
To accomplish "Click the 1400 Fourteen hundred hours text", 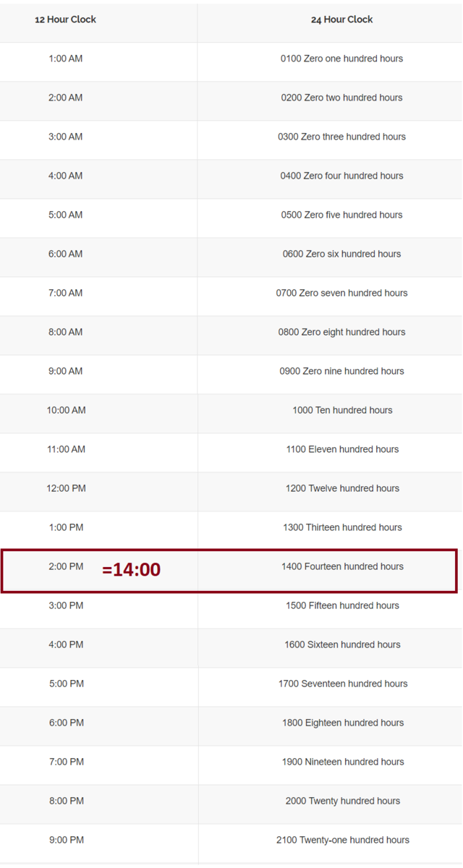I will (x=342, y=566).
